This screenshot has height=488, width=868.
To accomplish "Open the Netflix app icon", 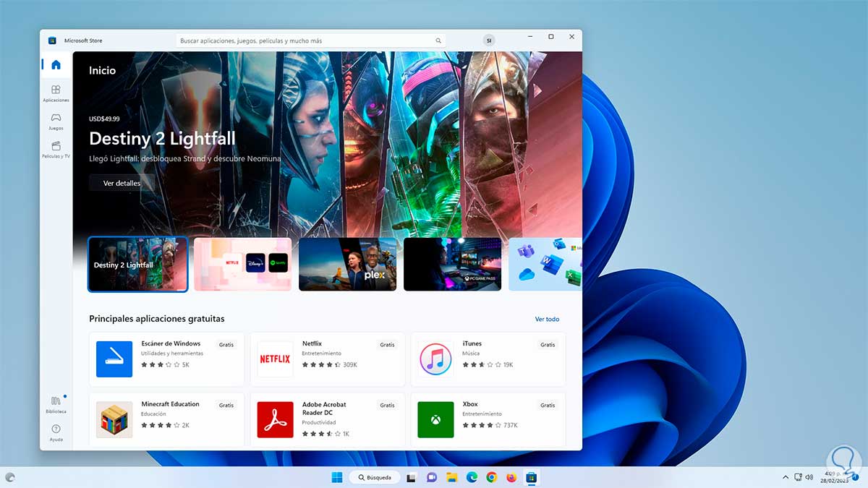I will point(275,359).
